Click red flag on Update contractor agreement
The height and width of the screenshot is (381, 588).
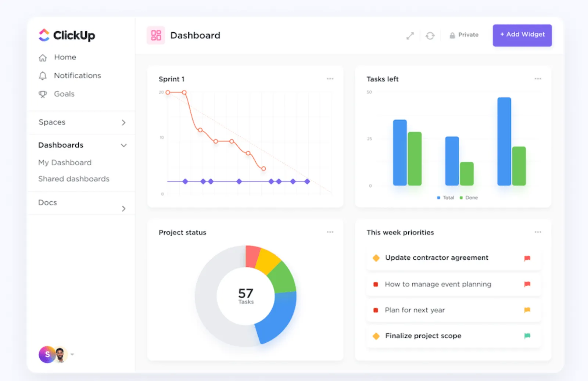(x=527, y=258)
